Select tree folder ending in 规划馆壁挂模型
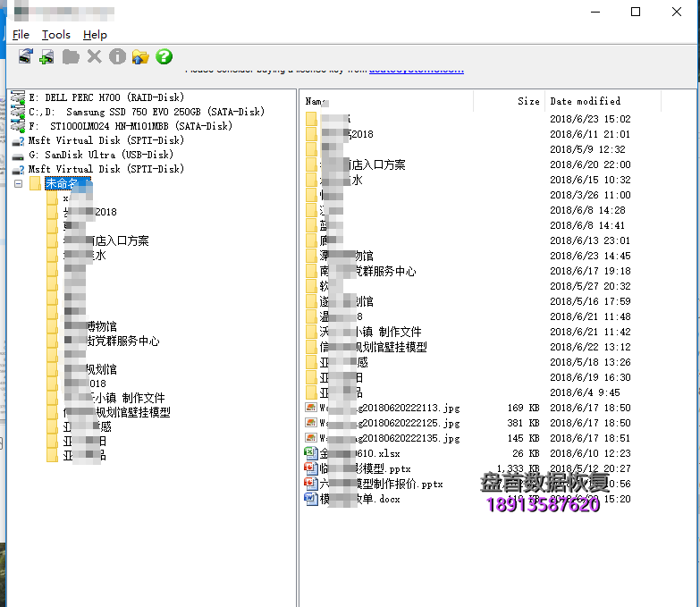700x607 pixels. tap(117, 412)
